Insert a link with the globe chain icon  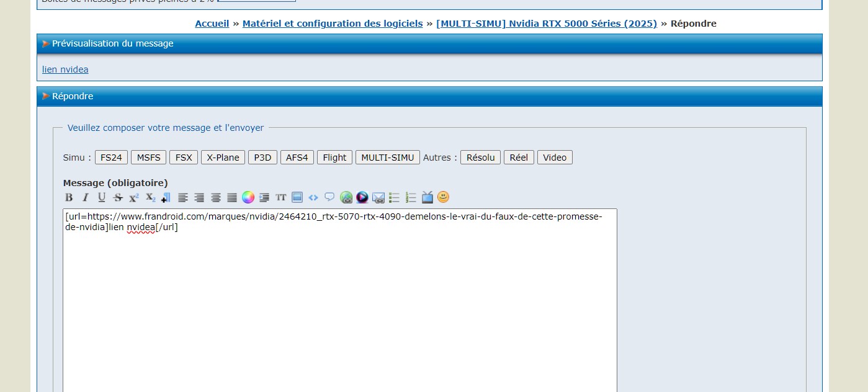pyautogui.click(x=346, y=198)
